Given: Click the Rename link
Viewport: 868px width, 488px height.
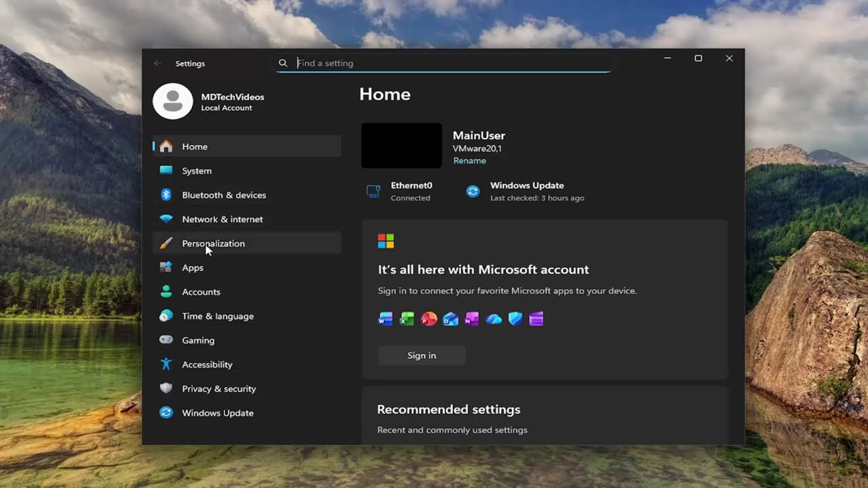Looking at the screenshot, I should coord(469,161).
